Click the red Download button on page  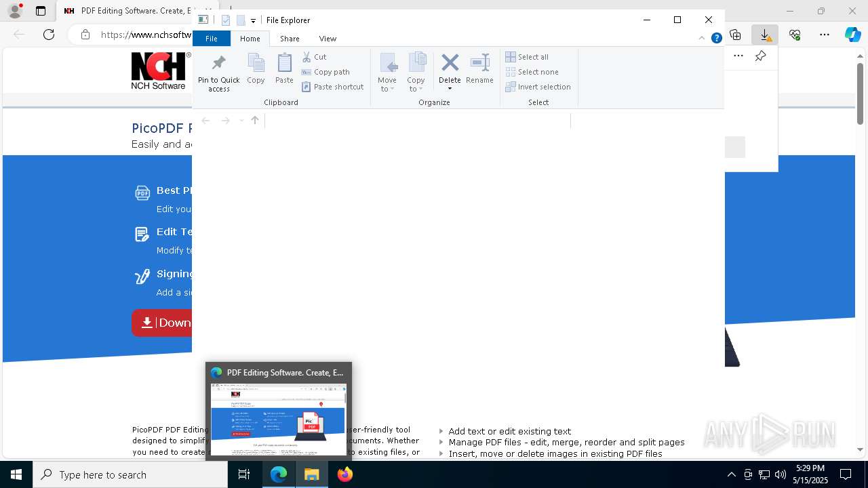coord(162,323)
